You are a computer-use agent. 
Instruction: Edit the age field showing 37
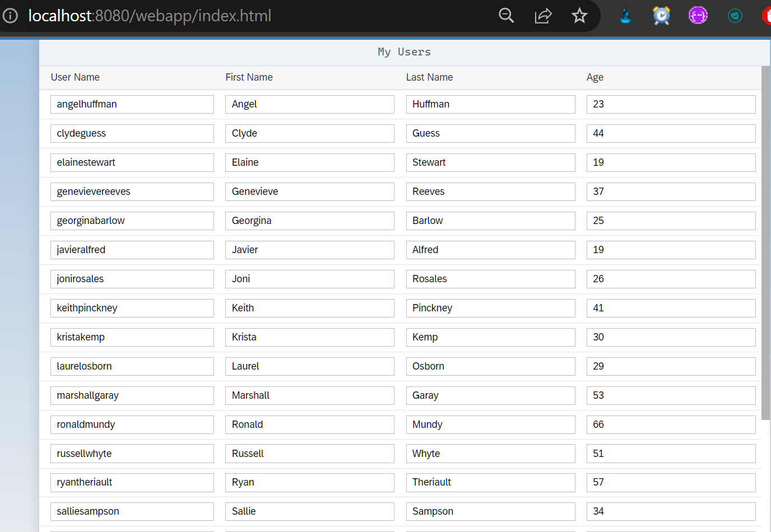pos(671,192)
